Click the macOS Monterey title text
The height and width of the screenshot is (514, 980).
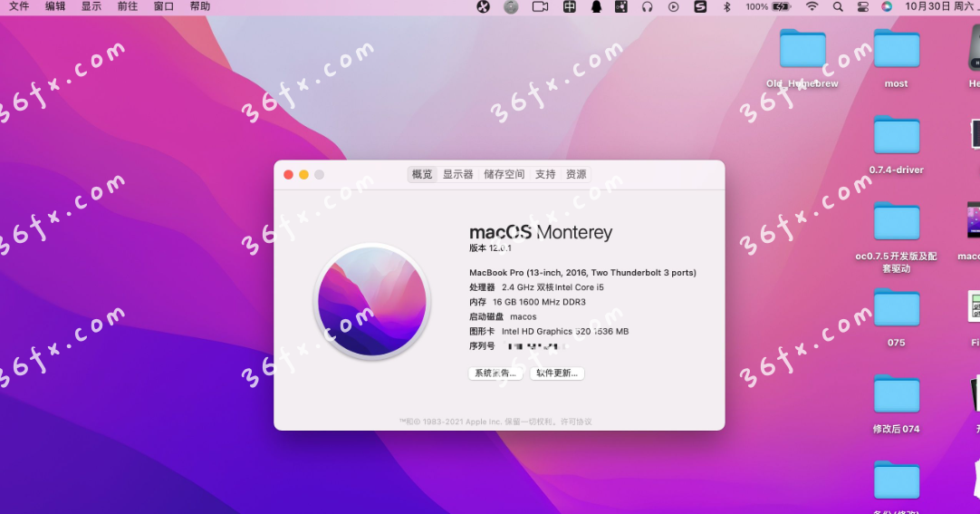click(x=541, y=232)
